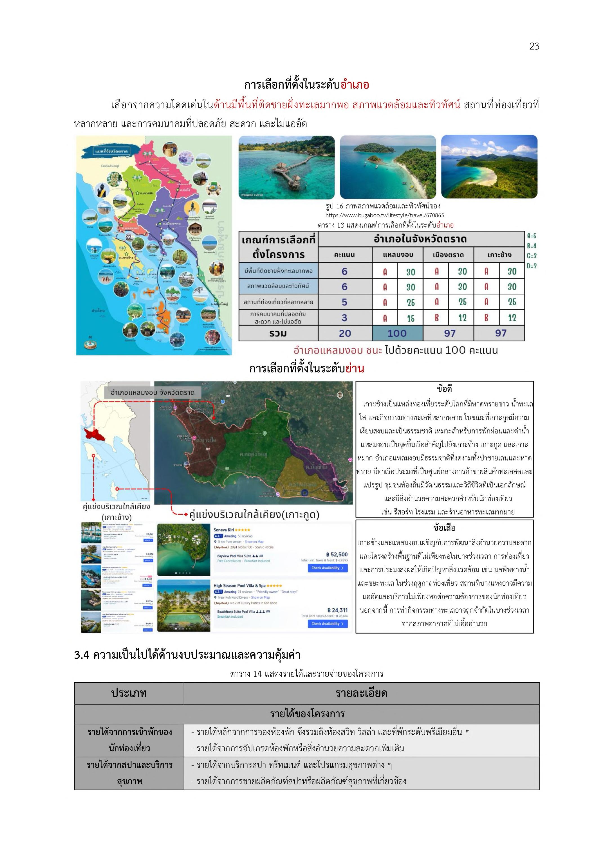Click the blue total score cell showing 100
This screenshot has width=614, height=868.
[x=397, y=333]
